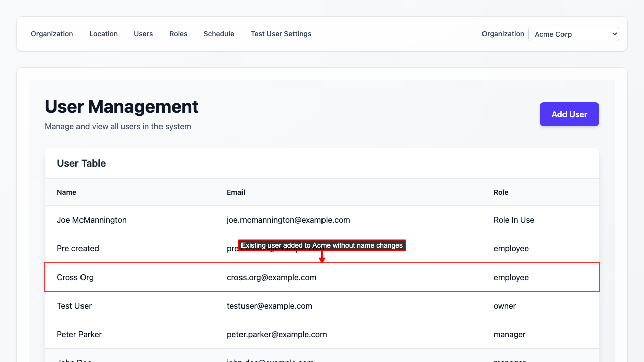Click the Role column header
Screen dimensions: 644x362
(501, 192)
